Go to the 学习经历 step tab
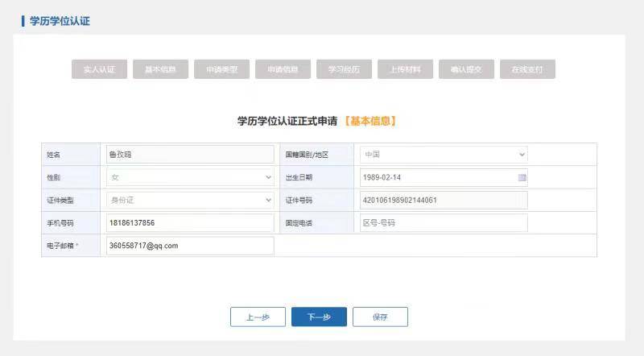 [x=345, y=69]
